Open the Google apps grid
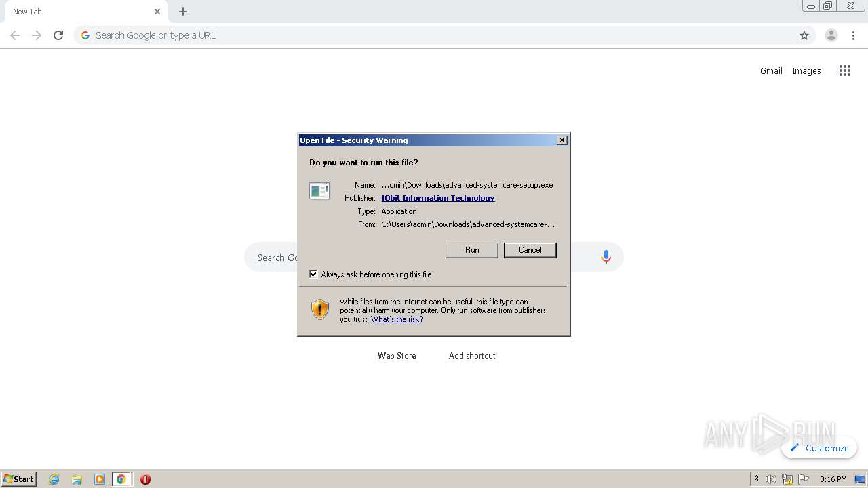 [x=844, y=70]
